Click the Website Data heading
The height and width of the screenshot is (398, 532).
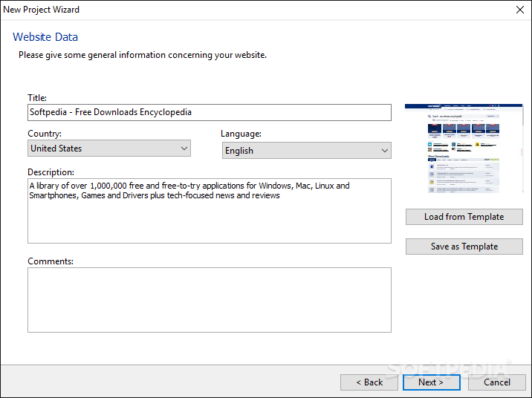45,37
